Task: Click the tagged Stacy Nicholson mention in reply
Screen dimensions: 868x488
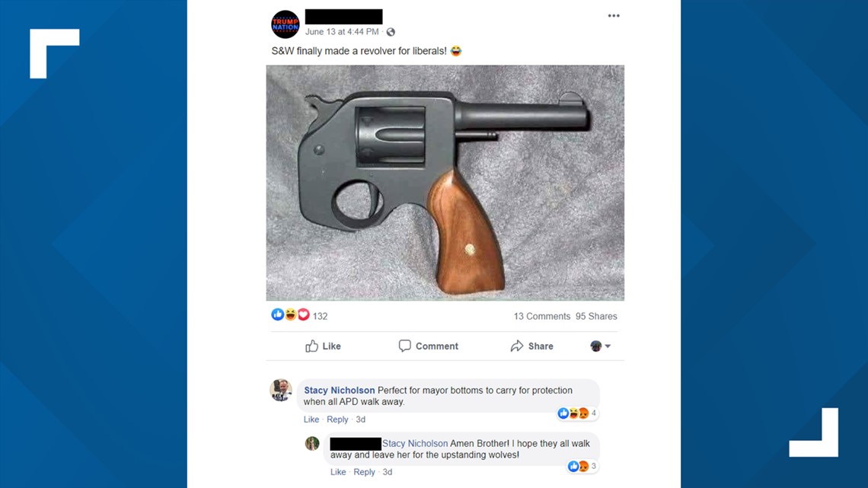Action: [415, 443]
